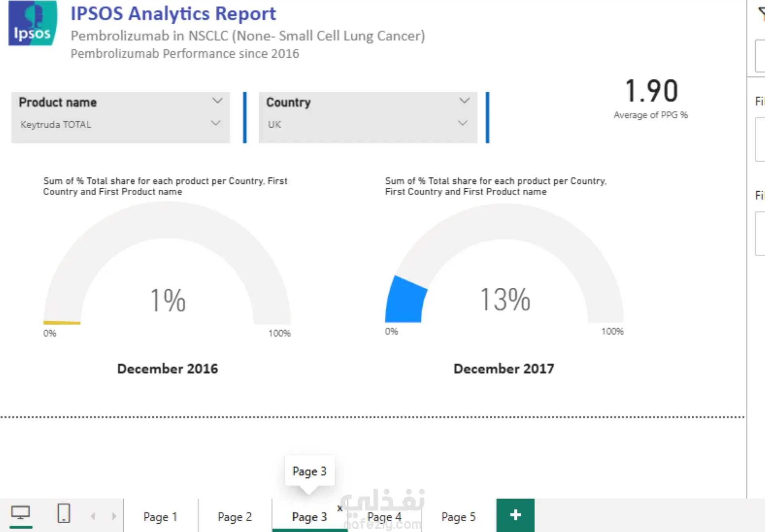Viewport: 765px width, 532px height.
Task: Switch to desktop layout view icon
Action: click(x=21, y=513)
